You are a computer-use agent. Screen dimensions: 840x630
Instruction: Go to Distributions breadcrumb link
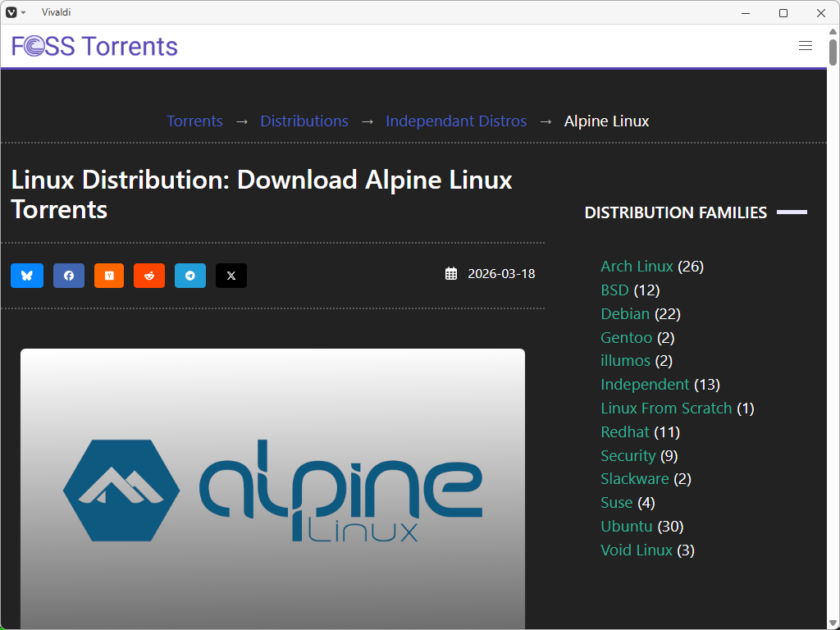coord(304,121)
